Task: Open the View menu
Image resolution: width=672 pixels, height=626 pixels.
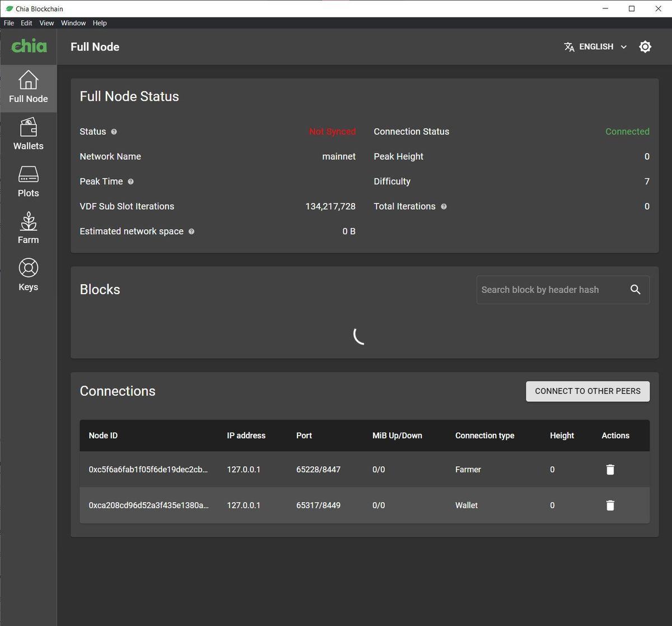Action: (46, 23)
